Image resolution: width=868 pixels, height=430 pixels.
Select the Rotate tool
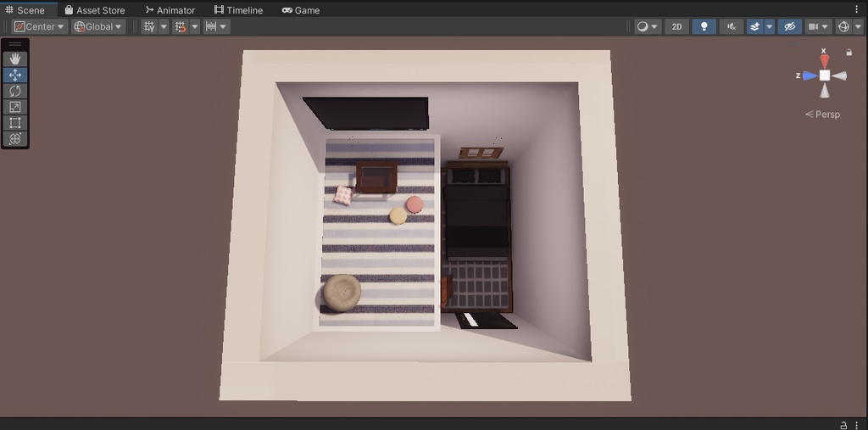click(x=15, y=91)
